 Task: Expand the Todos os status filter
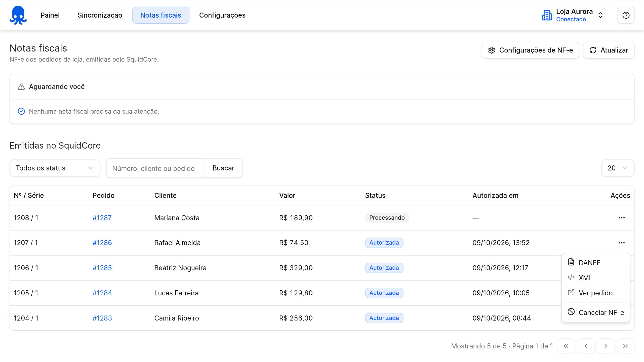click(55, 168)
